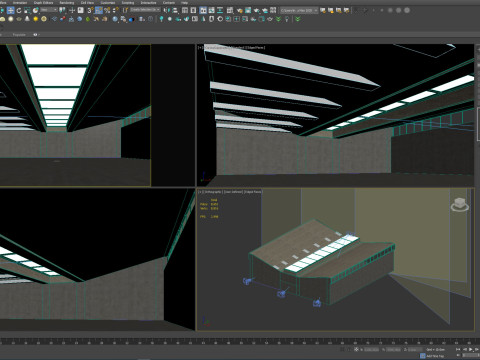The height and width of the screenshot is (360, 480).
Task: Open the reference coordinate system dropdown
Action: [49, 10]
